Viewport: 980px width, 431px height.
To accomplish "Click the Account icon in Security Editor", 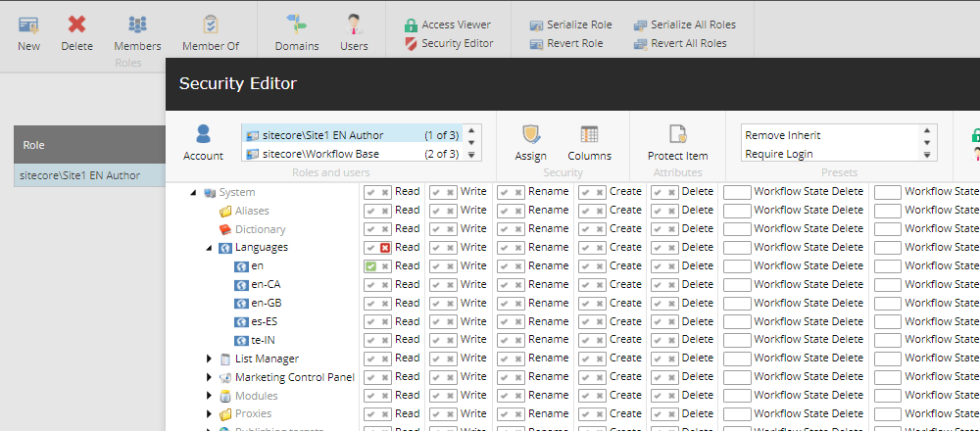I will (203, 134).
